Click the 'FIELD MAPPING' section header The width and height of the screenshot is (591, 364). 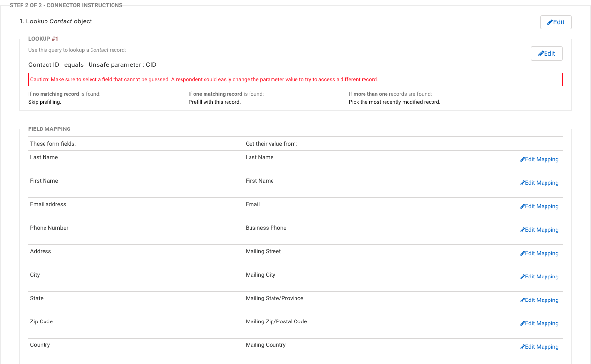pos(49,129)
